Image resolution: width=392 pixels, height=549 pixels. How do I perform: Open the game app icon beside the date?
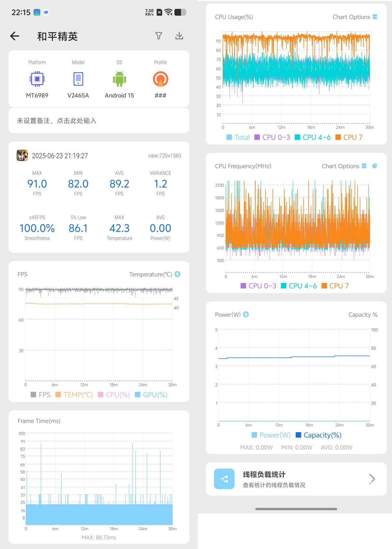click(x=22, y=155)
